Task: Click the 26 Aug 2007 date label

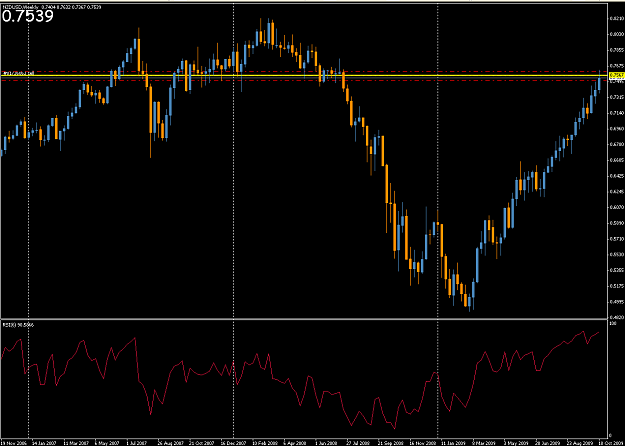Action: [x=171, y=443]
